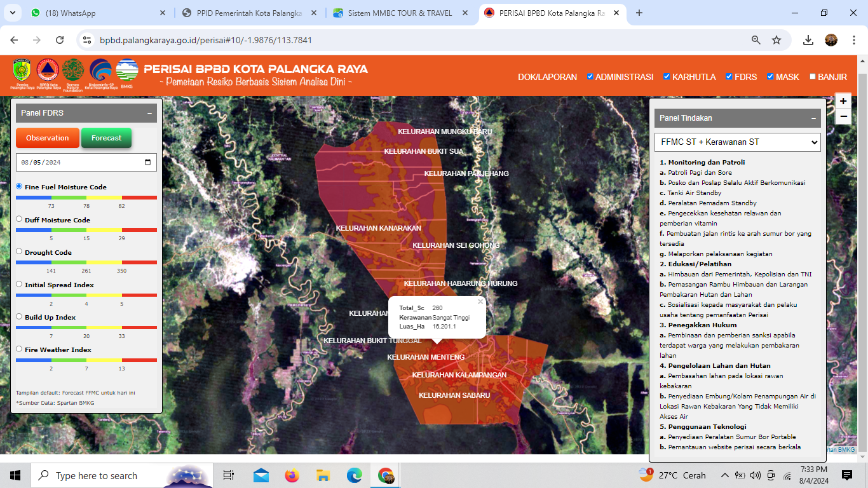Select Fine Fuel Moisture Code radio
The image size is (868, 488).
pyautogui.click(x=19, y=187)
